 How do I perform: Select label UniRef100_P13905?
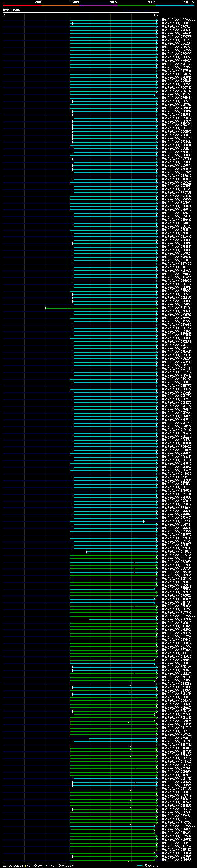[176, 67]
